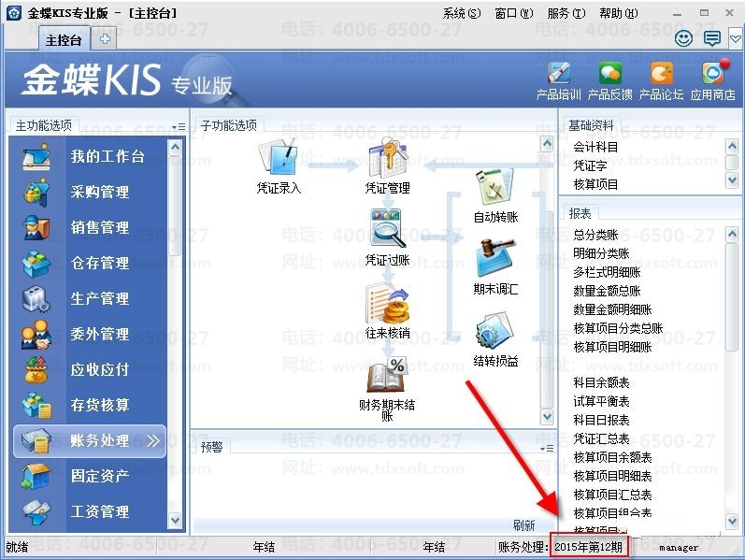Open 核算项目分类总账 report
Screen dimensions: 745x560
click(618, 328)
